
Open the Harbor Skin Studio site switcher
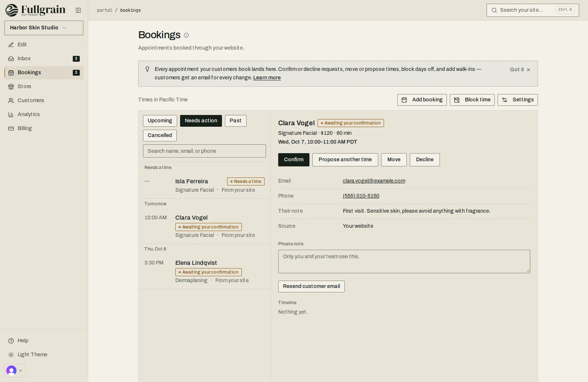click(x=44, y=28)
